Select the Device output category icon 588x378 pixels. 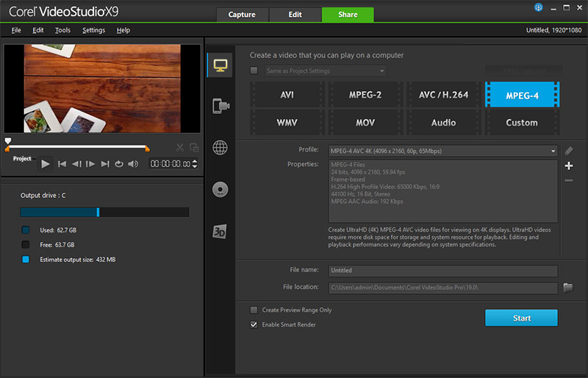[221, 106]
